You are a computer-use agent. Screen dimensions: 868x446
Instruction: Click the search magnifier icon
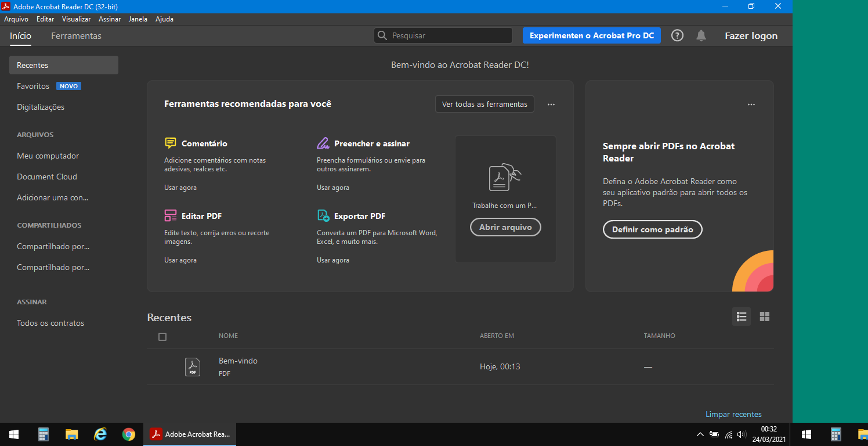[382, 35]
